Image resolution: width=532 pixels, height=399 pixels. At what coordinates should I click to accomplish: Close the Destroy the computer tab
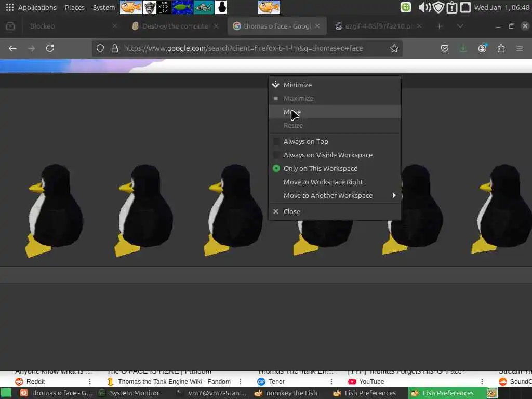216,26
